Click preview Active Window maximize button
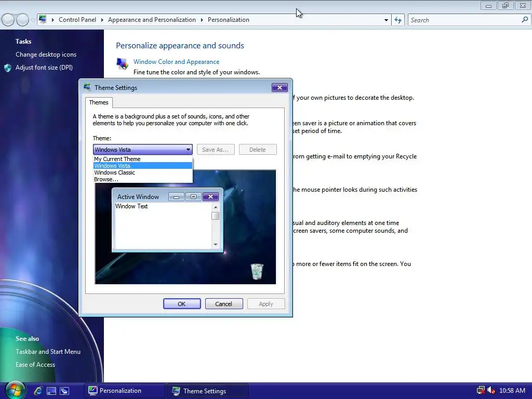This screenshot has width=532, height=399. pyautogui.click(x=193, y=197)
